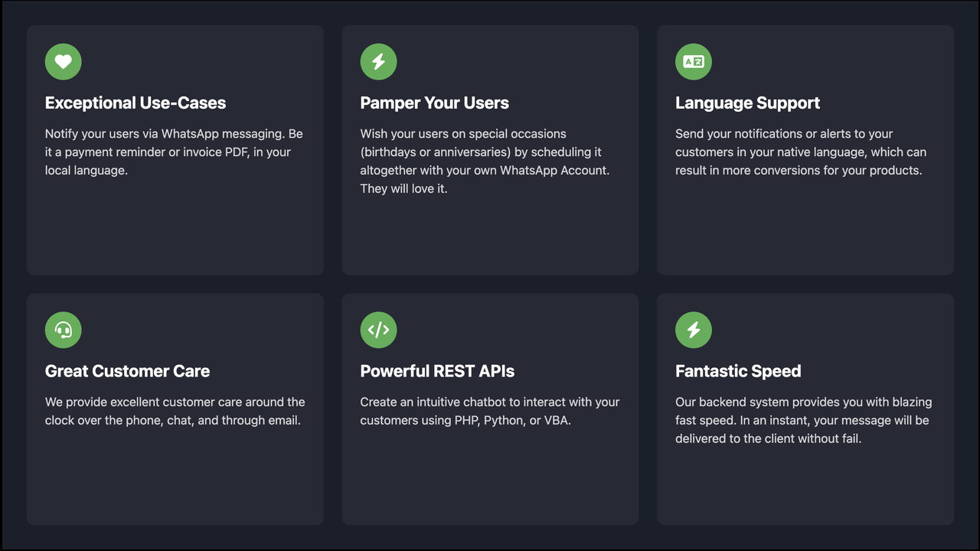Click the lightning bolt icon above Fantastic Speed
The height and width of the screenshot is (551, 980).
tap(693, 330)
